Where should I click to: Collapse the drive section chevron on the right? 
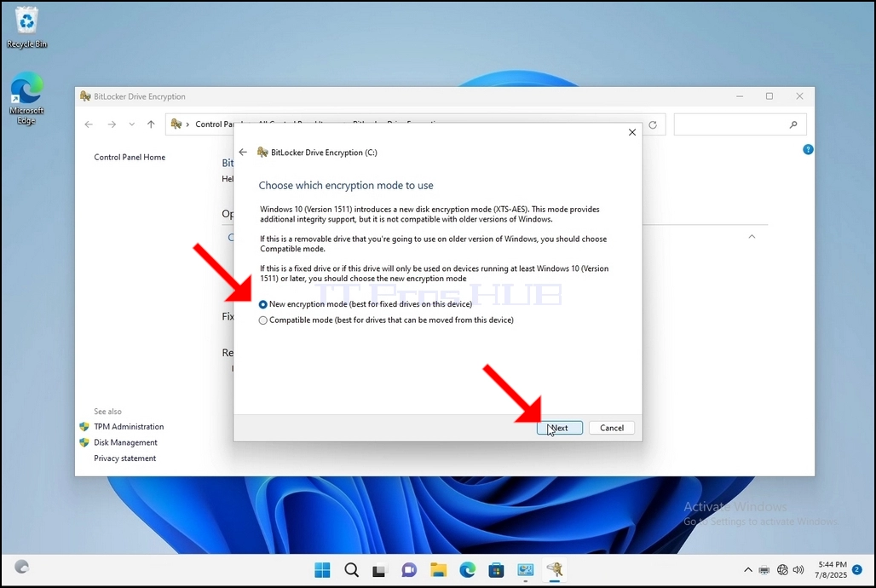point(752,236)
